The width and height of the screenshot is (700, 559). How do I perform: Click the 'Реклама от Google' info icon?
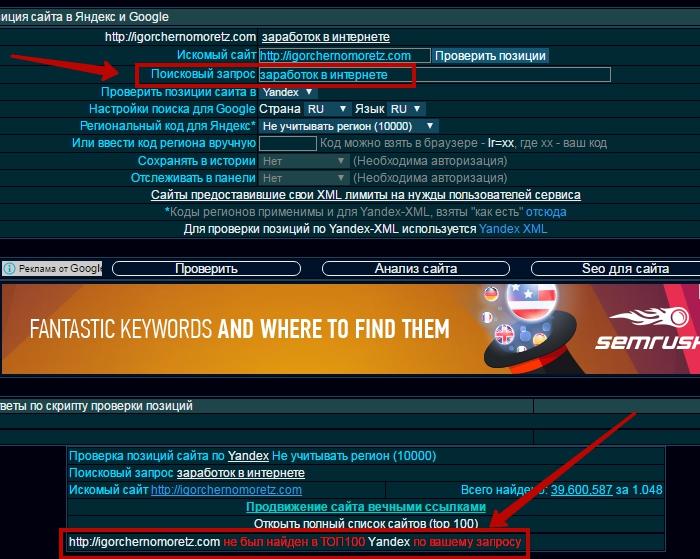(x=9, y=268)
